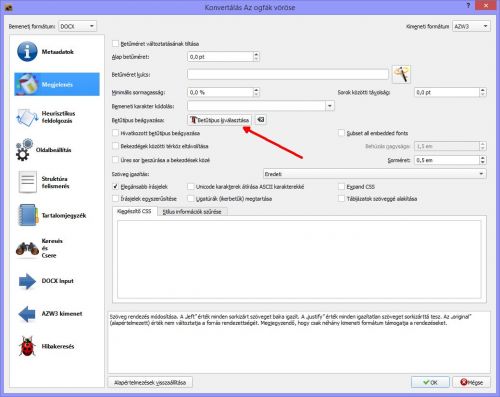The image size is (500, 397).
Task: Open Keresés és Csere binoculars section
Action: (57, 248)
